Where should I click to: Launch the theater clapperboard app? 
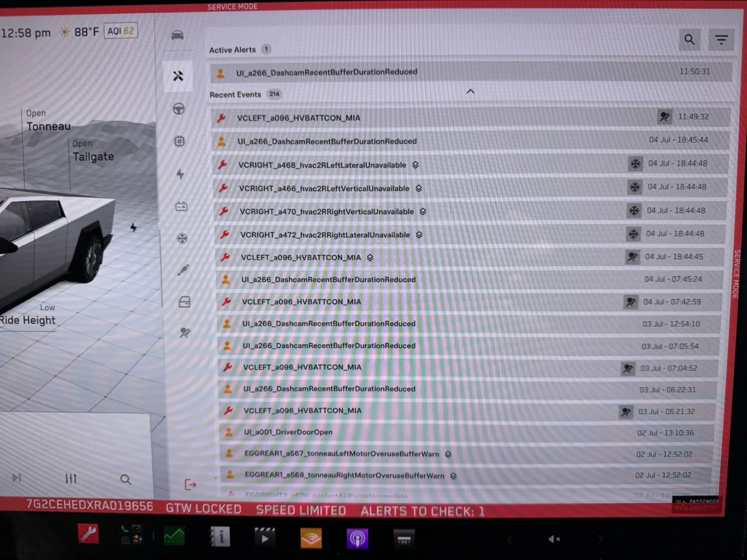[265, 537]
